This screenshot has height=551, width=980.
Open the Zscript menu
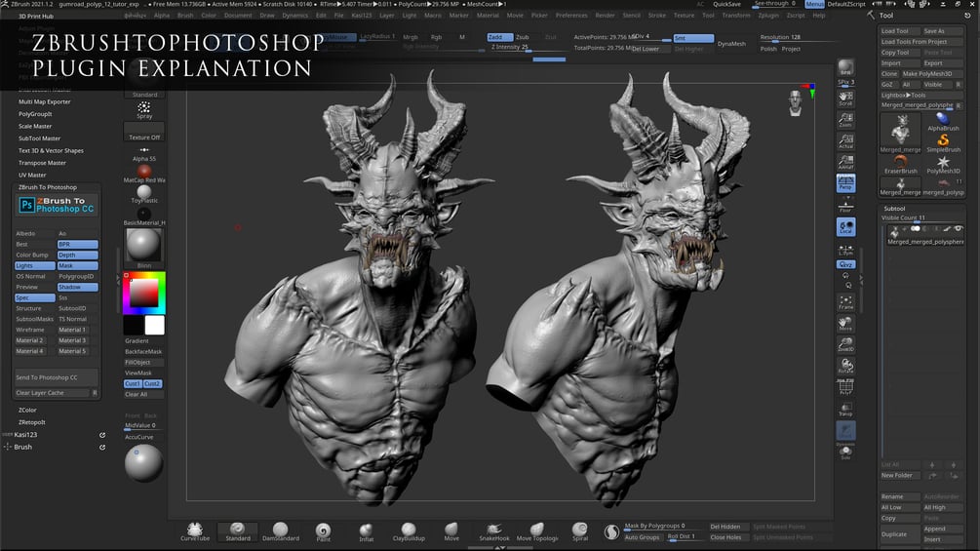[x=796, y=15]
